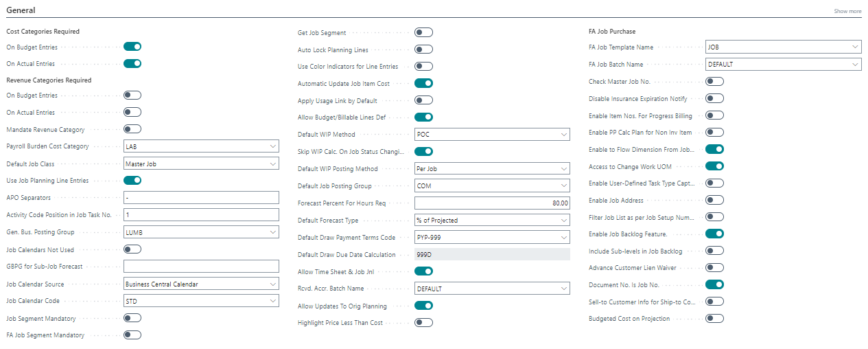The image size is (868, 349).
Task: Click Show more link
Action: click(x=847, y=11)
